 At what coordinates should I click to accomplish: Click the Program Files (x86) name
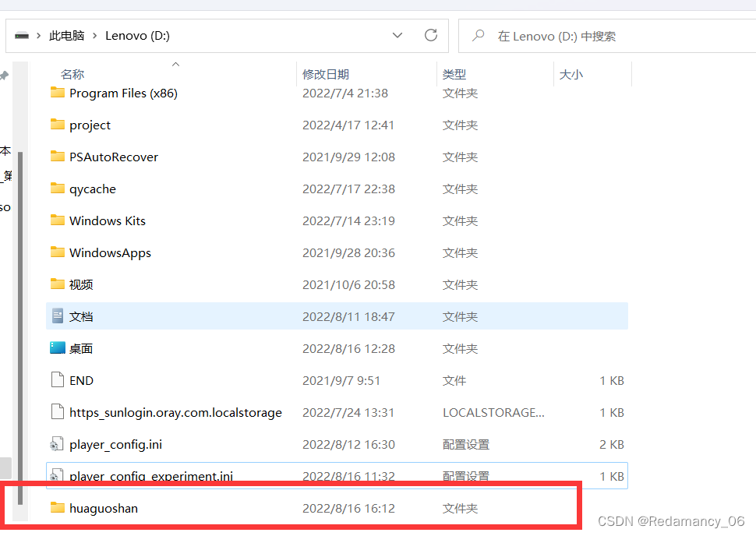tap(123, 93)
